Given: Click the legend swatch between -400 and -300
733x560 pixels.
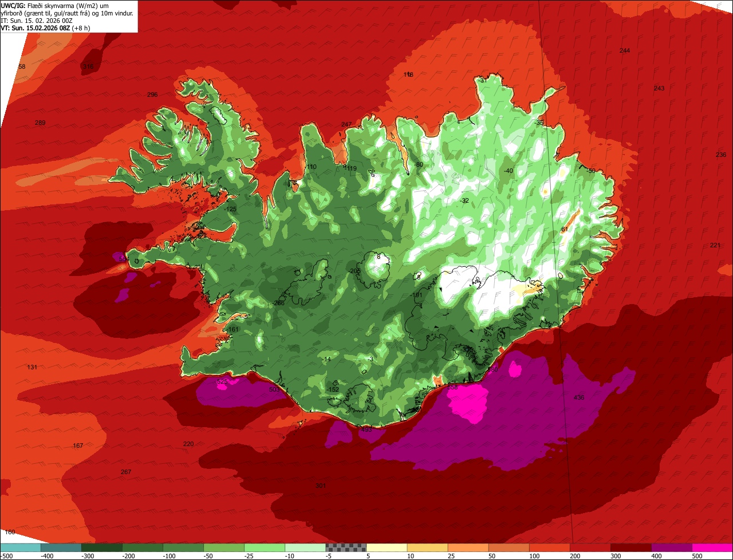Looking at the screenshot, I should tap(61, 547).
